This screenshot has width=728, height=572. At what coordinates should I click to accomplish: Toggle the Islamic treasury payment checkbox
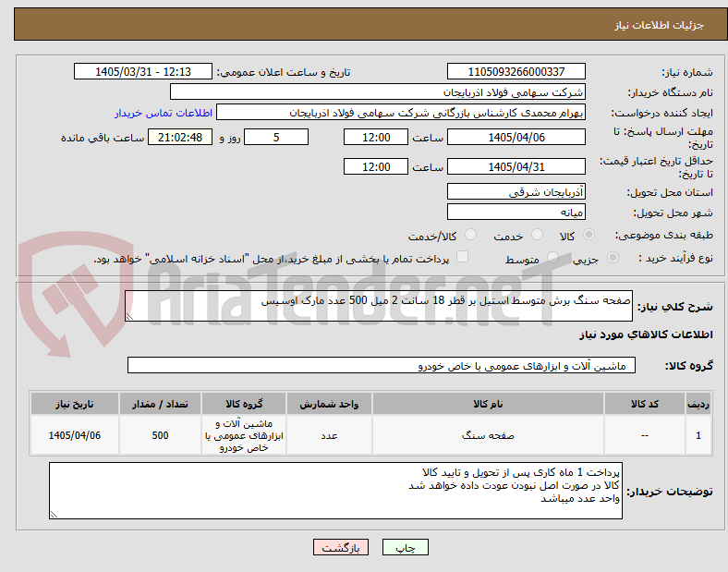click(463, 257)
